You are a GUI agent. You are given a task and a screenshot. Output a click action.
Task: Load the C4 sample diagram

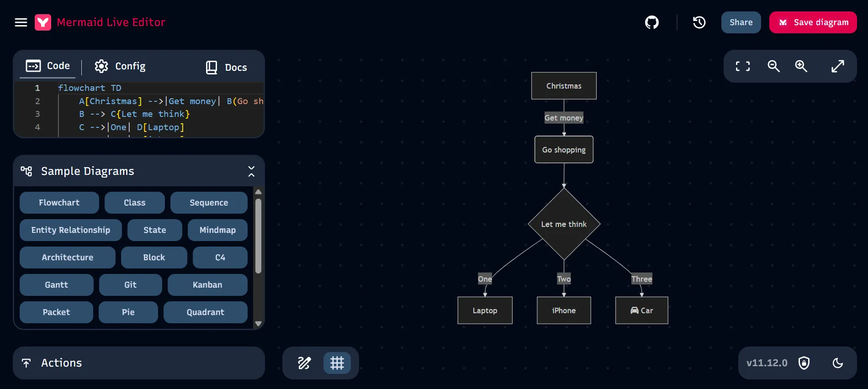coord(220,258)
